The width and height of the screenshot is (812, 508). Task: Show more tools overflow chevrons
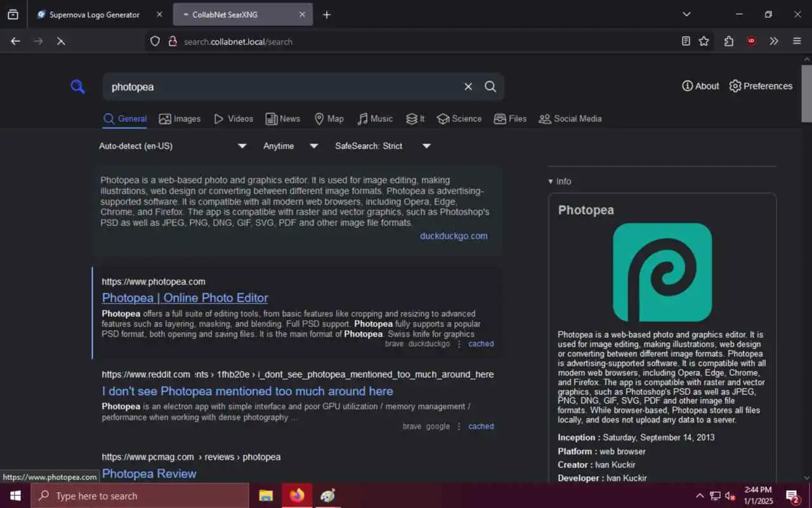pos(774,41)
